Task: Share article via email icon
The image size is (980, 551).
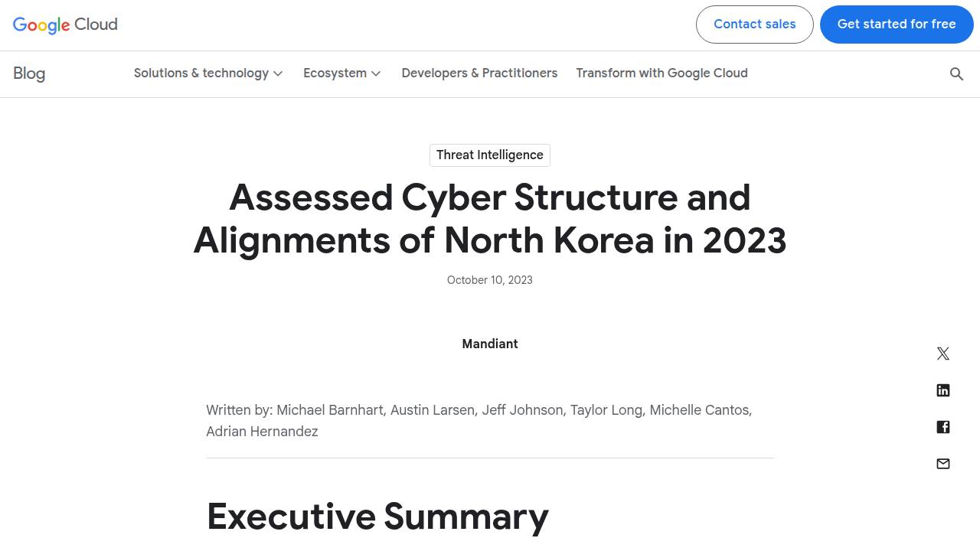Action: [943, 464]
